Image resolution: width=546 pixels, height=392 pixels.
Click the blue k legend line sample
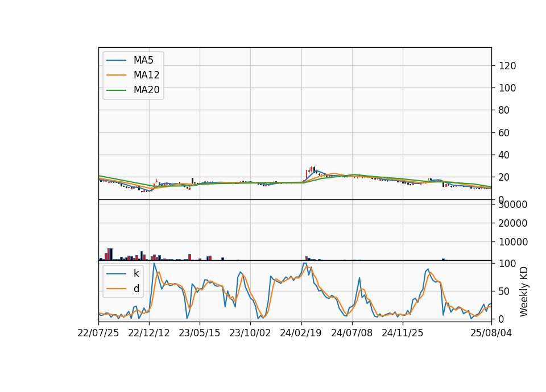(x=116, y=274)
